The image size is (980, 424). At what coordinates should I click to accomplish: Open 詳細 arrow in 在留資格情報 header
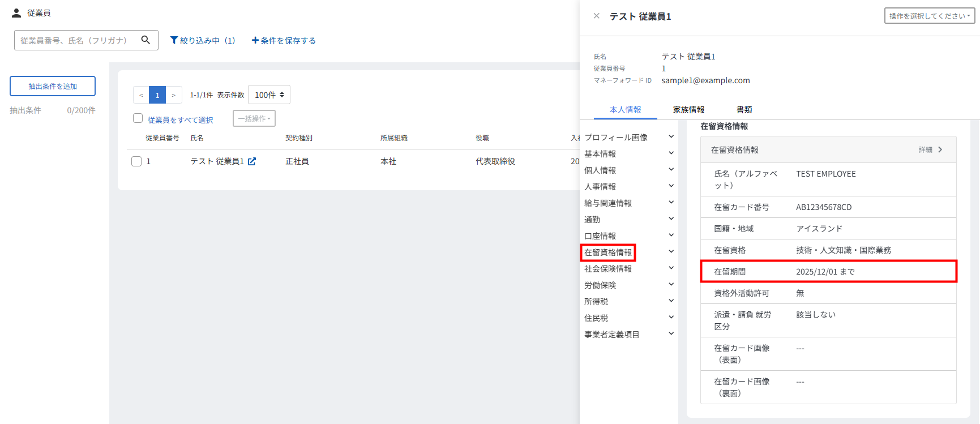pos(940,150)
